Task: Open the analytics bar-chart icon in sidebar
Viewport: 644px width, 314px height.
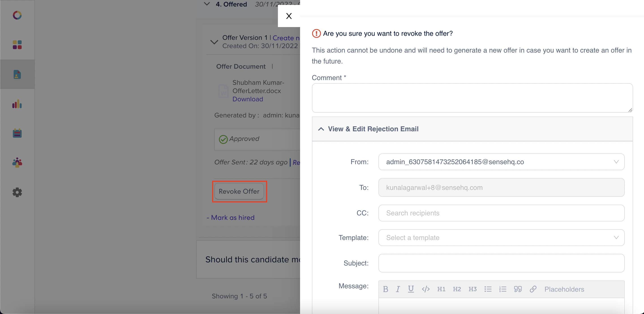Action: (17, 104)
